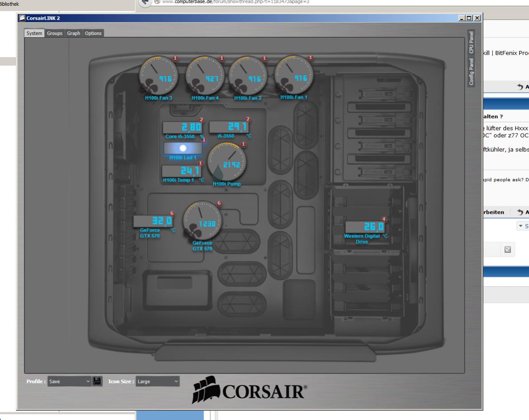Minimize the CorsairLINK 2 window
Screen dimensions: 529x420
[x=462, y=18]
